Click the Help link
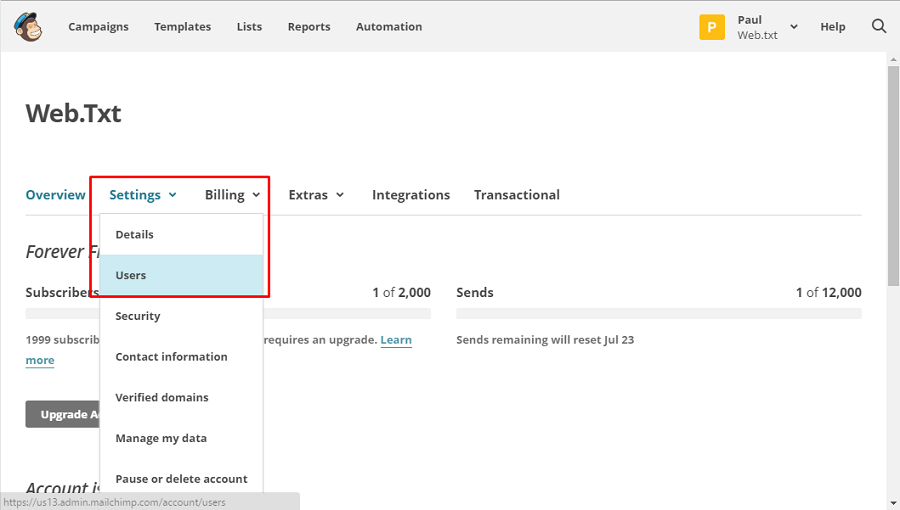Viewport: 900px width, 510px height. (832, 26)
